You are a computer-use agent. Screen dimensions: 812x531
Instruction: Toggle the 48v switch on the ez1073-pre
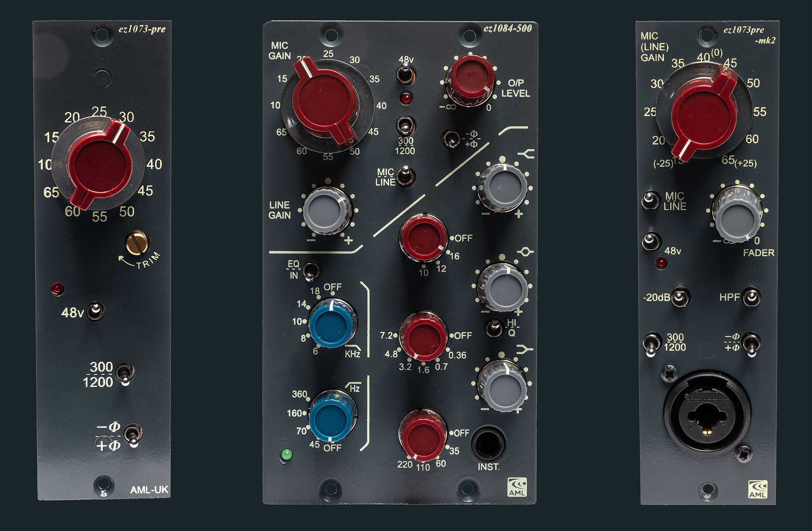[96, 311]
